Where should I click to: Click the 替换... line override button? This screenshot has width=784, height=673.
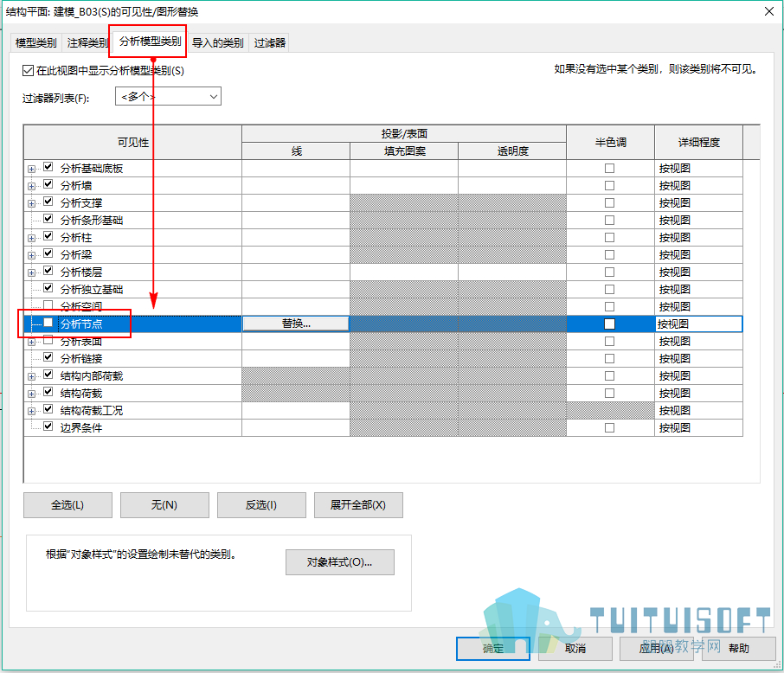[x=296, y=324]
